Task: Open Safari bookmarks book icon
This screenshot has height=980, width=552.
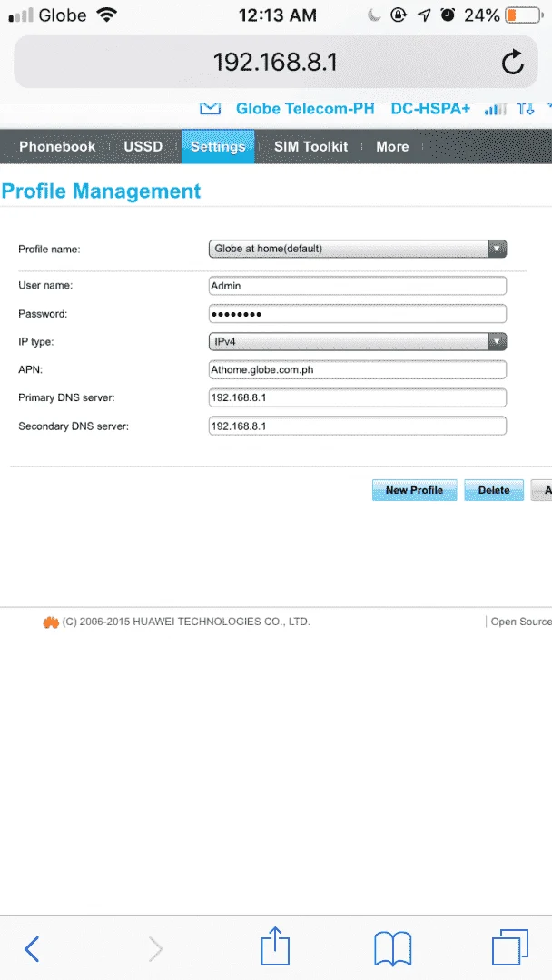Action: tap(392, 949)
